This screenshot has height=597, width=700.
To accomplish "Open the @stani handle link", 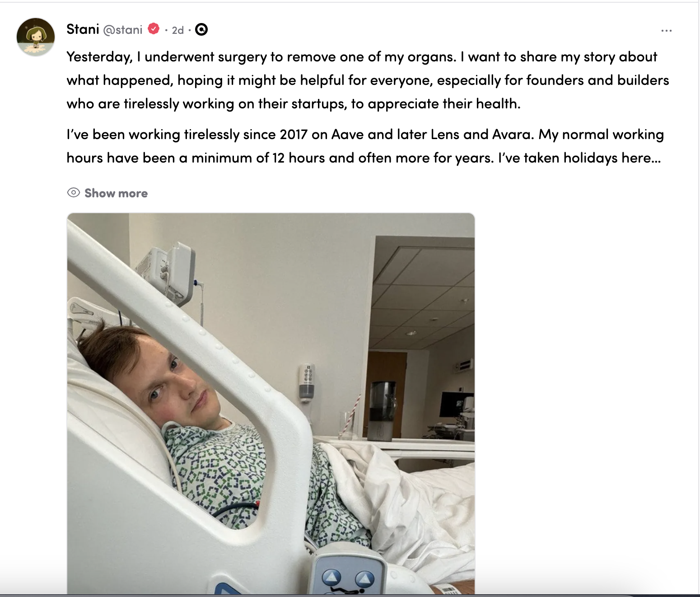I will pos(123,30).
